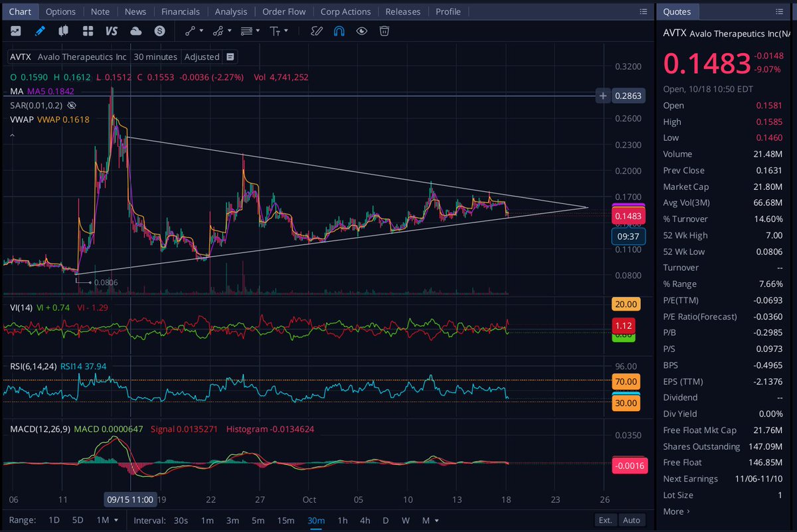The height and width of the screenshot is (532, 797).
Task: Switch to the Analysis tab
Action: [x=231, y=11]
